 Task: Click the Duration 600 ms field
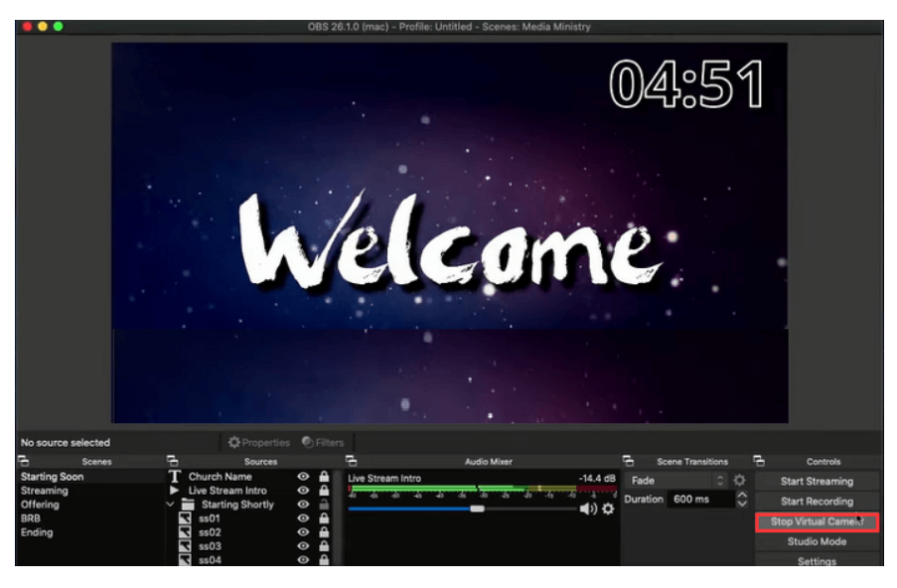pos(700,500)
